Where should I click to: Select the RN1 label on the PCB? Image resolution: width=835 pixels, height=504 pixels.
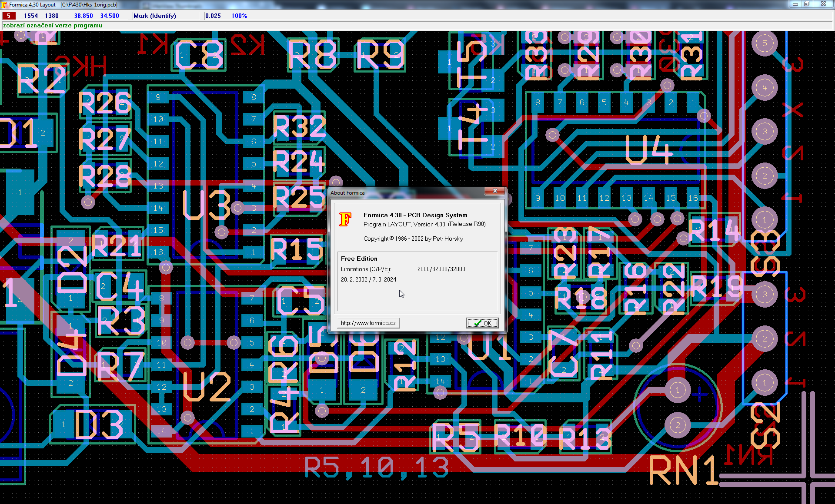pos(684,470)
